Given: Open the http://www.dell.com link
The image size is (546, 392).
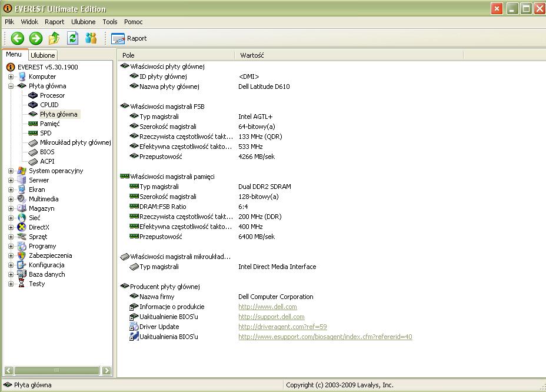Looking at the screenshot, I should click(268, 307).
